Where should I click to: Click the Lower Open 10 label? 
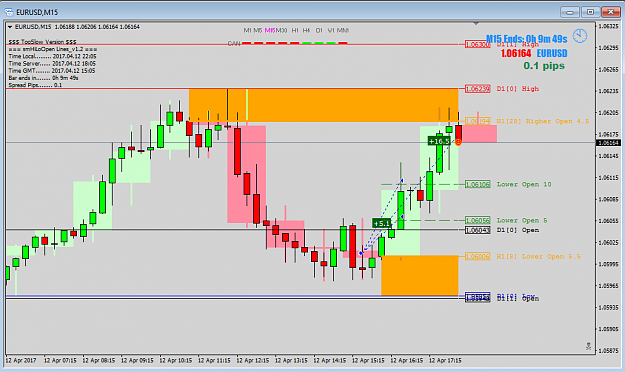[524, 184]
